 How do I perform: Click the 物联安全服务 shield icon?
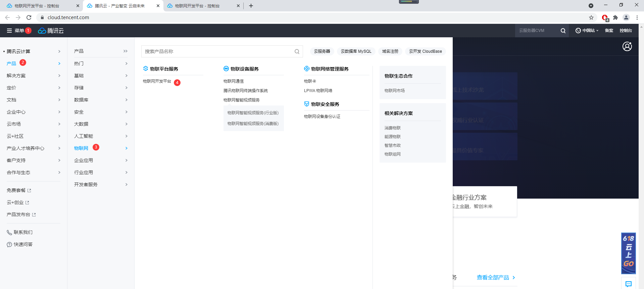[x=307, y=104]
